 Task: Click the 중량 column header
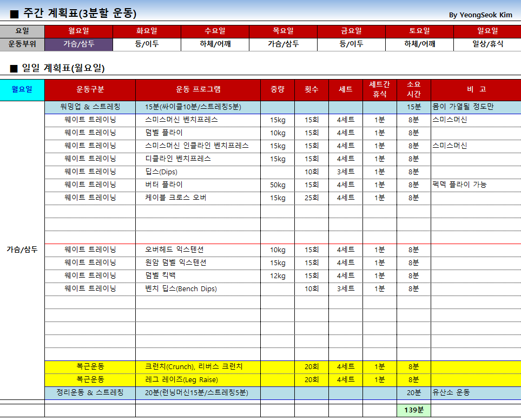coord(278,90)
